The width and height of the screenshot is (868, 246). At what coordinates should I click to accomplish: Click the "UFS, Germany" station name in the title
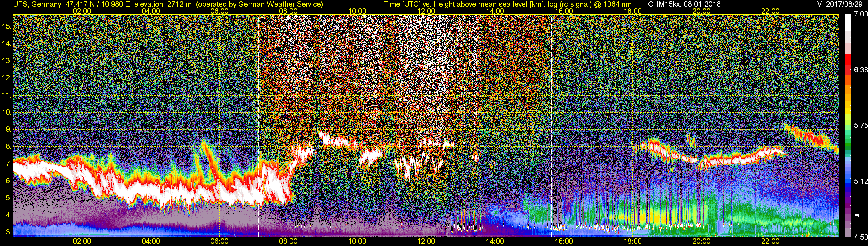[37, 4]
